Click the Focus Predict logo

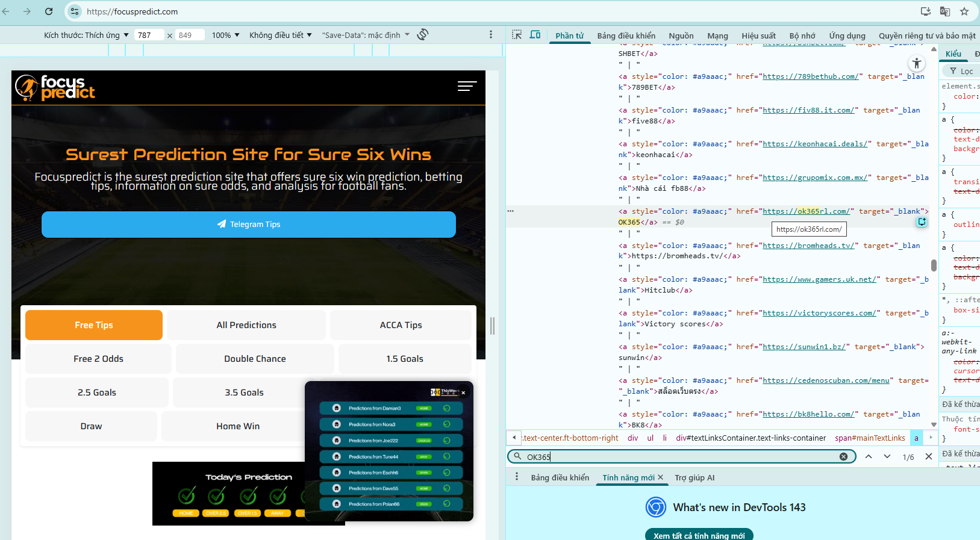click(x=55, y=87)
